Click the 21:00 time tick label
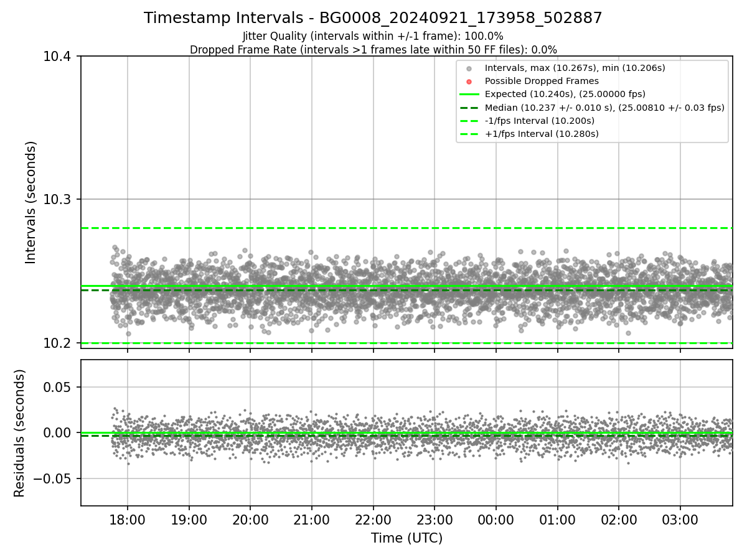The image size is (747, 560). pos(311,519)
